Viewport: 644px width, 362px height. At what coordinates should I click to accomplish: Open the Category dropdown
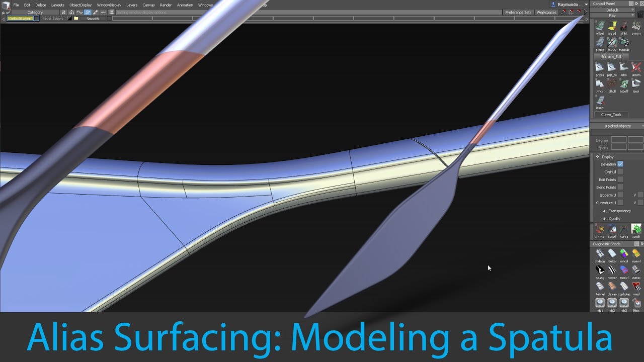coord(35,12)
